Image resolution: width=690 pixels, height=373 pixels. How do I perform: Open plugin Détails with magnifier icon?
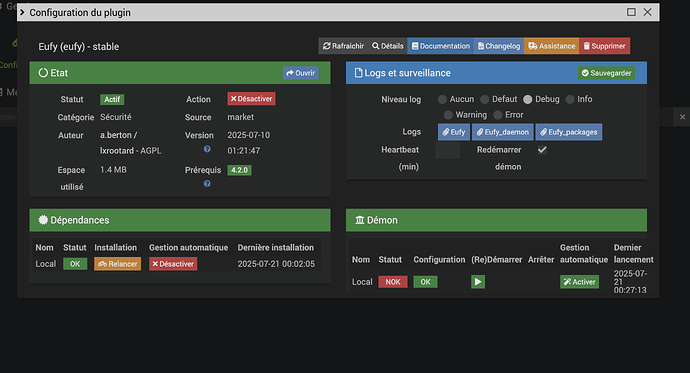tap(387, 46)
